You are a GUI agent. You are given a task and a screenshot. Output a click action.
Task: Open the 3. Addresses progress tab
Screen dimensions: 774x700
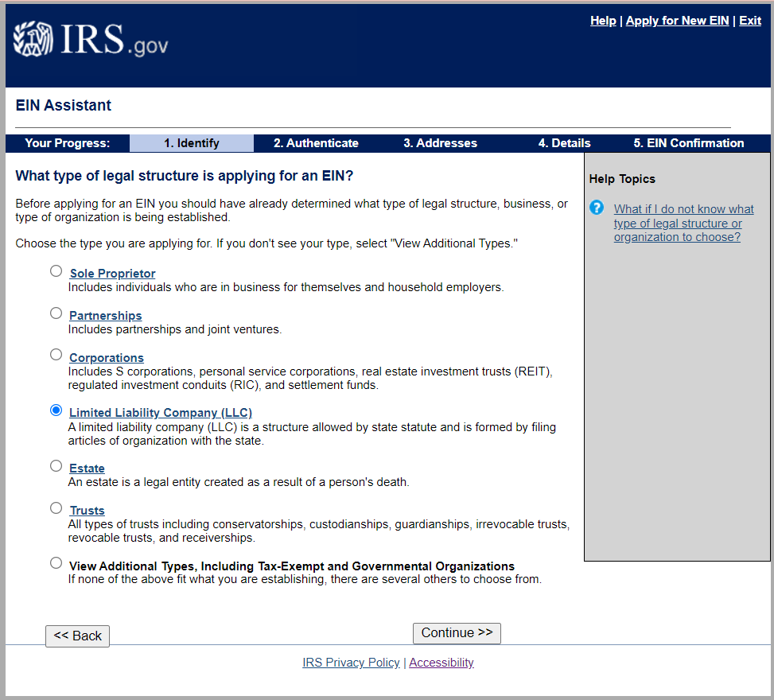tap(440, 143)
